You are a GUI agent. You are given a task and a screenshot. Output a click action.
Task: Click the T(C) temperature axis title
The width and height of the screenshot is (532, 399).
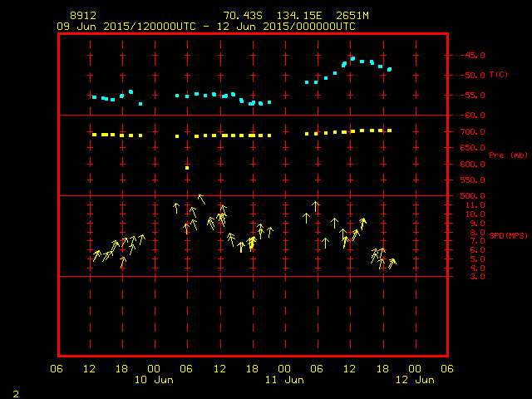[499, 74]
